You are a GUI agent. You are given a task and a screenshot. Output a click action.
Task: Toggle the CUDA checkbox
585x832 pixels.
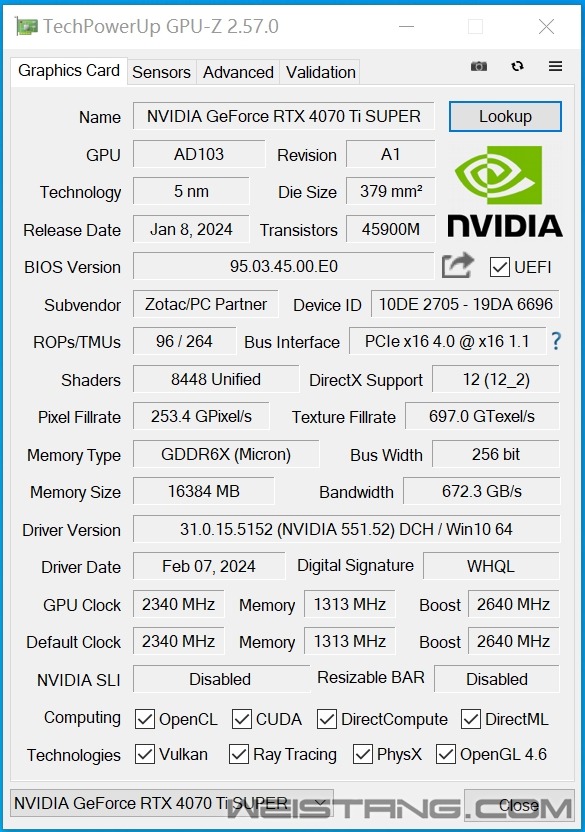(x=242, y=720)
